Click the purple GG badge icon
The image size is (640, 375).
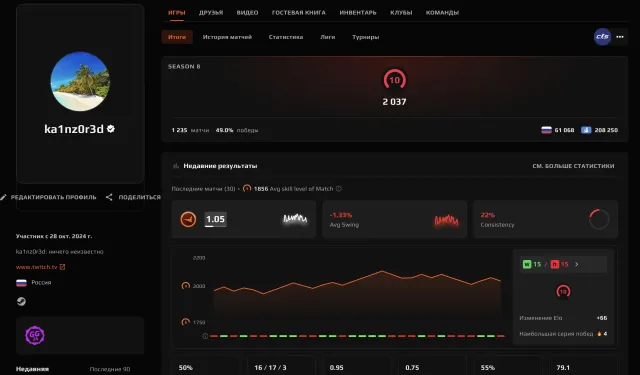pos(35,335)
